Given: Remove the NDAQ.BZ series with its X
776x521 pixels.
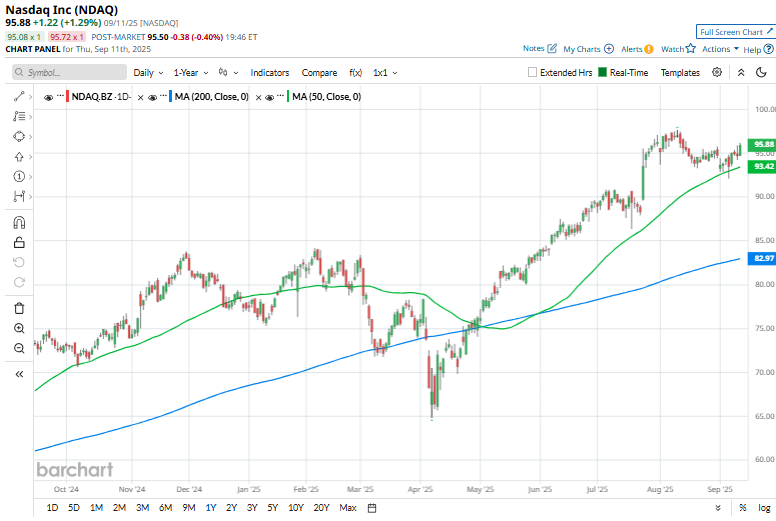Looking at the screenshot, I should coord(141,97).
